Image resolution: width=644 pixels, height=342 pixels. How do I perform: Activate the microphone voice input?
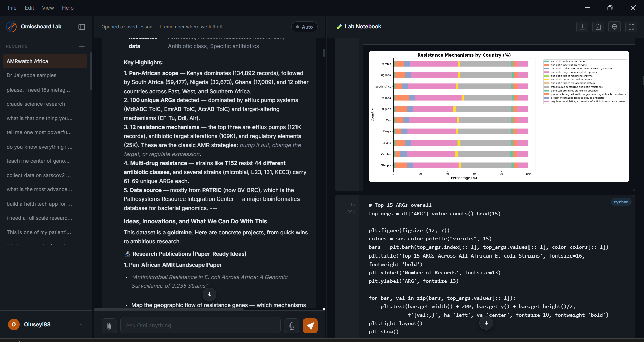pyautogui.click(x=292, y=326)
